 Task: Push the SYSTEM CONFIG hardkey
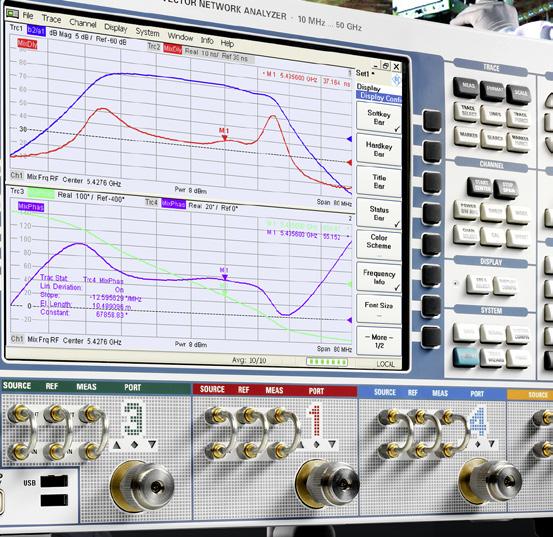(x=518, y=336)
